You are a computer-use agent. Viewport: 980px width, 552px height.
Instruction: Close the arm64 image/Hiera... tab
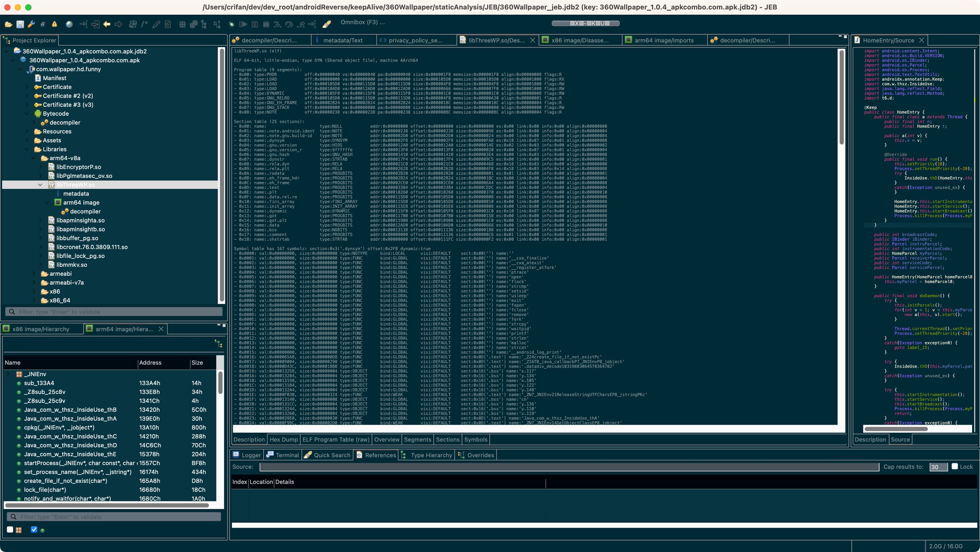(x=161, y=329)
